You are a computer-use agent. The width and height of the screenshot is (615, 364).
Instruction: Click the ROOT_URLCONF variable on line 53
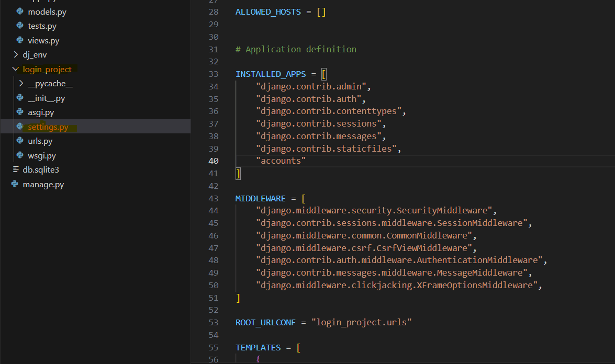(x=265, y=323)
